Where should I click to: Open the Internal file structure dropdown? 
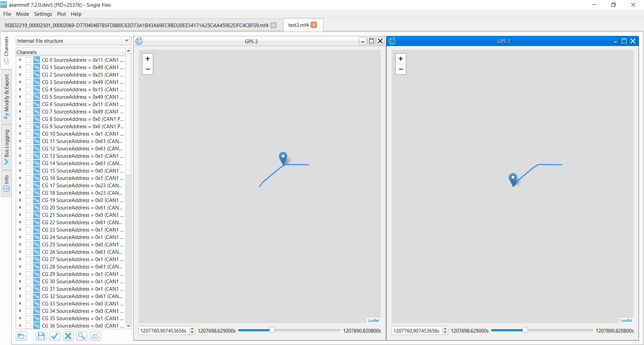click(x=73, y=41)
